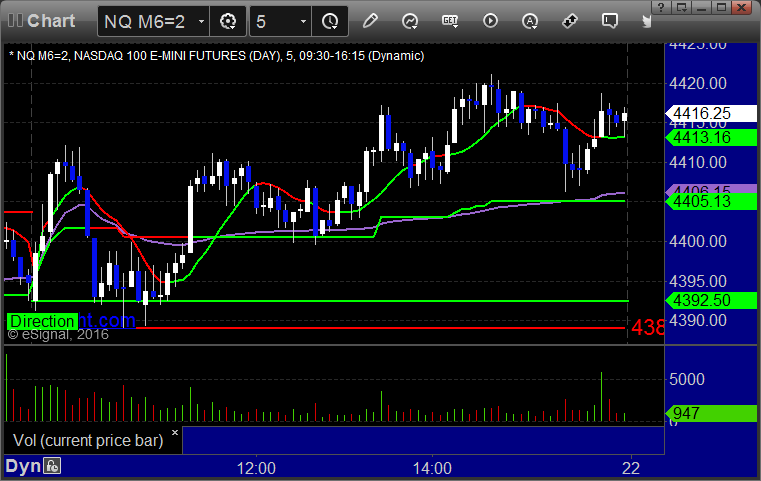Select the pencil drawing tools icon
The image size is (761, 481).
pyautogui.click(x=370, y=21)
